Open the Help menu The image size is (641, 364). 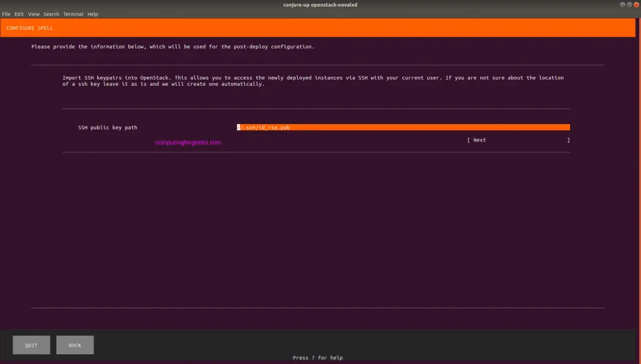(x=92, y=14)
